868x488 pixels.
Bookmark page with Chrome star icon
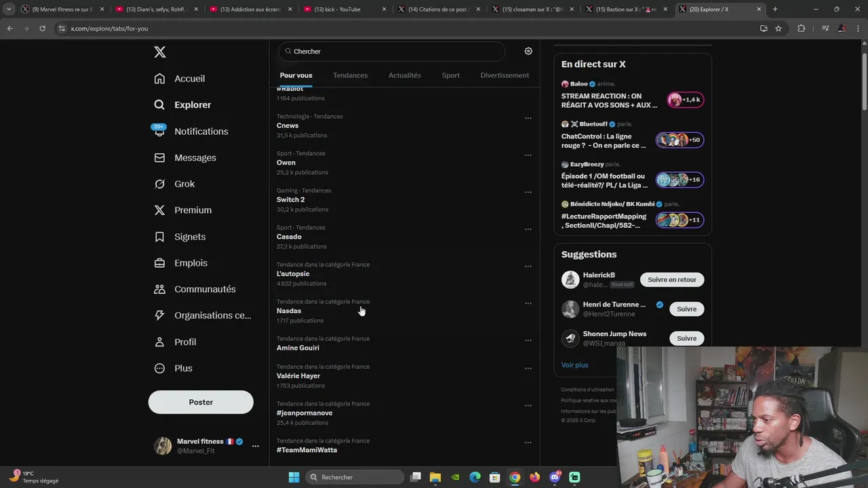tap(778, 28)
